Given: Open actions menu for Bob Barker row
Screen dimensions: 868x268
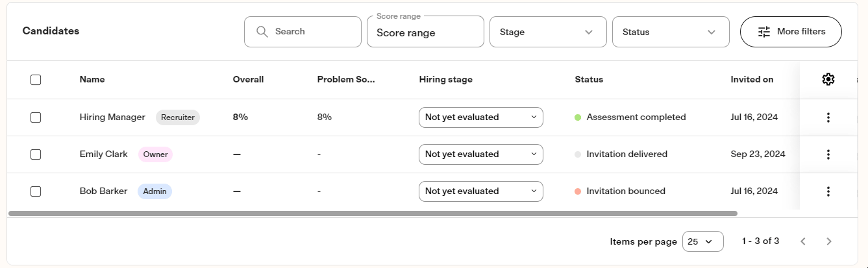Looking at the screenshot, I should coord(828,191).
